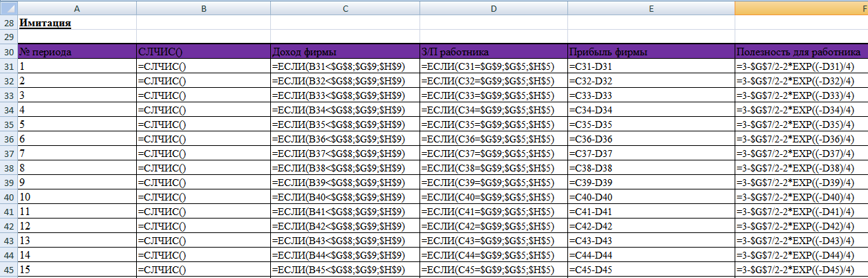Image resolution: width=868 pixels, height=278 pixels.
Task: Click formula =ЕСЛИ(C37=$G$9;$G$5;$H$5)
Action: pos(493,154)
